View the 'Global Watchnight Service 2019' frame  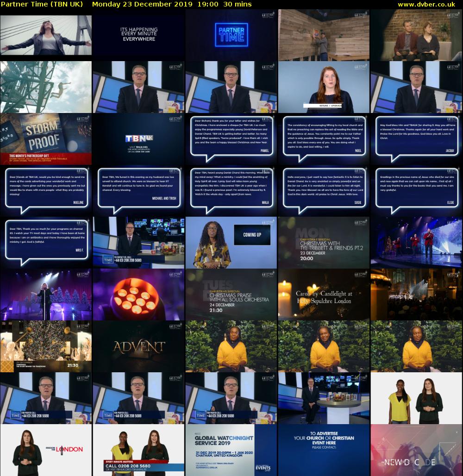pos(231,450)
